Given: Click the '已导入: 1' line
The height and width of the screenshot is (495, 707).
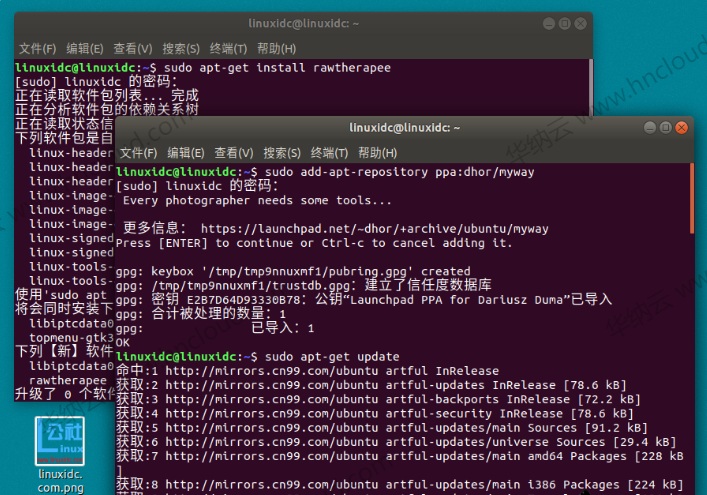Looking at the screenshot, I should [x=215, y=328].
